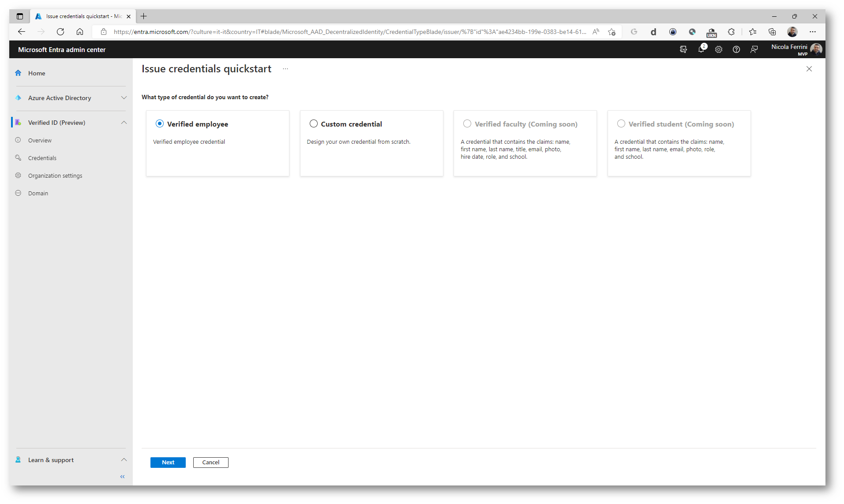Open browser settings and more menu
844x504 pixels.
tap(812, 32)
